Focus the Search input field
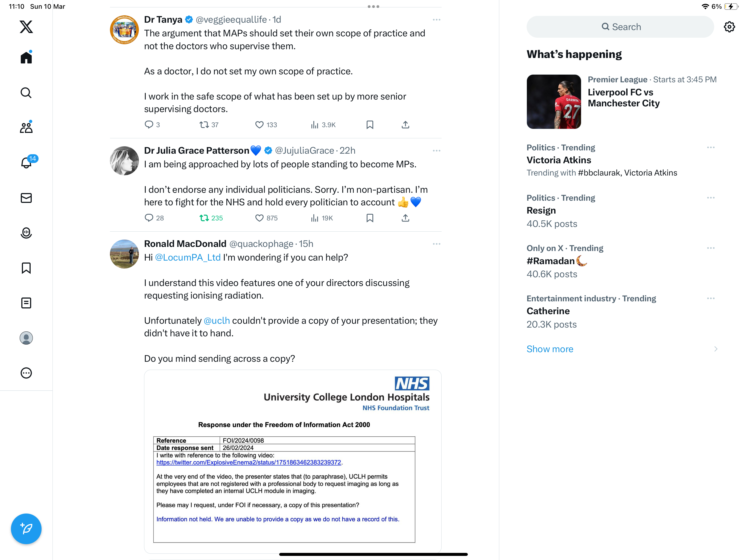This screenshot has height=560, width=747. (x=620, y=27)
